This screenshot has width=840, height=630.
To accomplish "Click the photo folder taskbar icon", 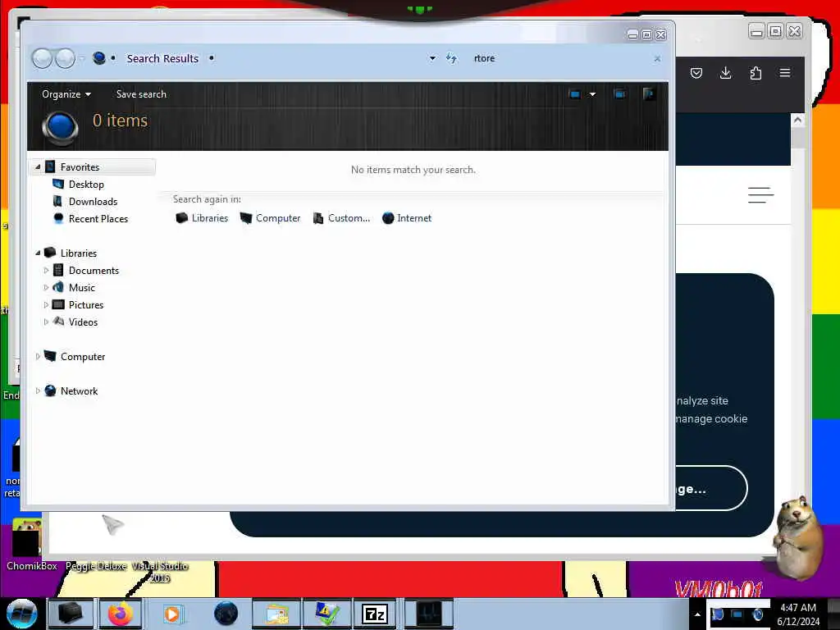I will 276,614.
